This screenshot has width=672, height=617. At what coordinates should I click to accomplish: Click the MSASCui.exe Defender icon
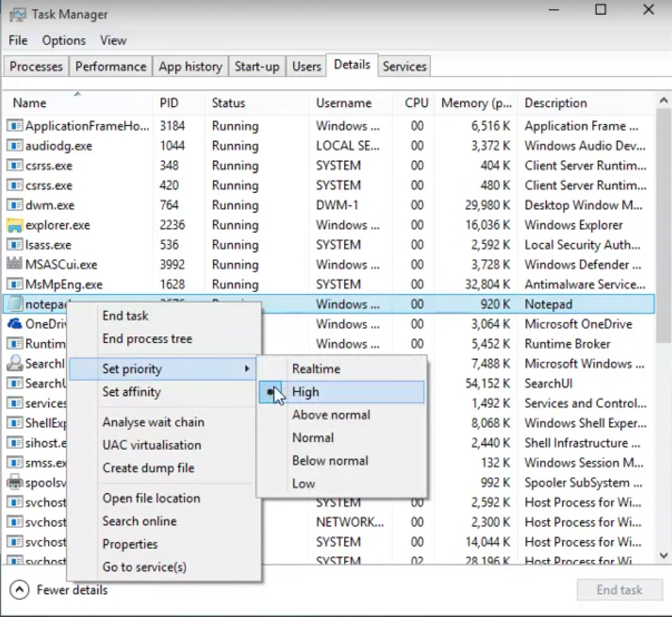pos(15,264)
